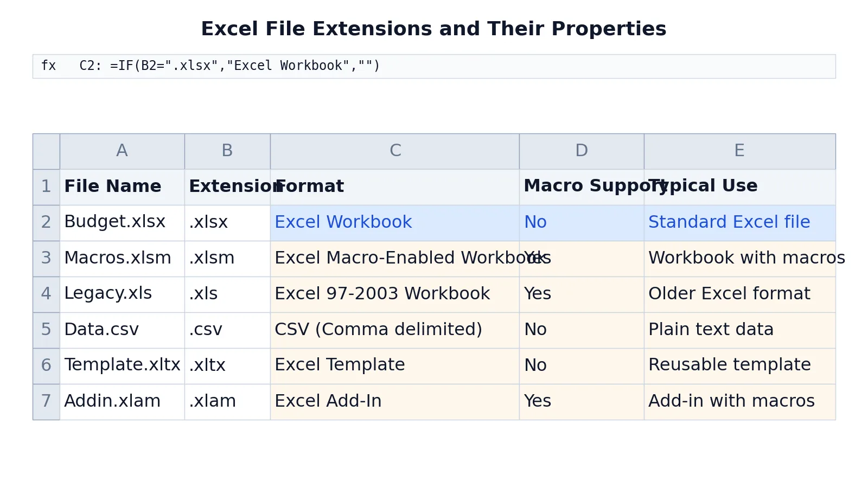The width and height of the screenshot is (868, 488).
Task: Click the '.xlsx' extension cell
Action: pos(227,223)
